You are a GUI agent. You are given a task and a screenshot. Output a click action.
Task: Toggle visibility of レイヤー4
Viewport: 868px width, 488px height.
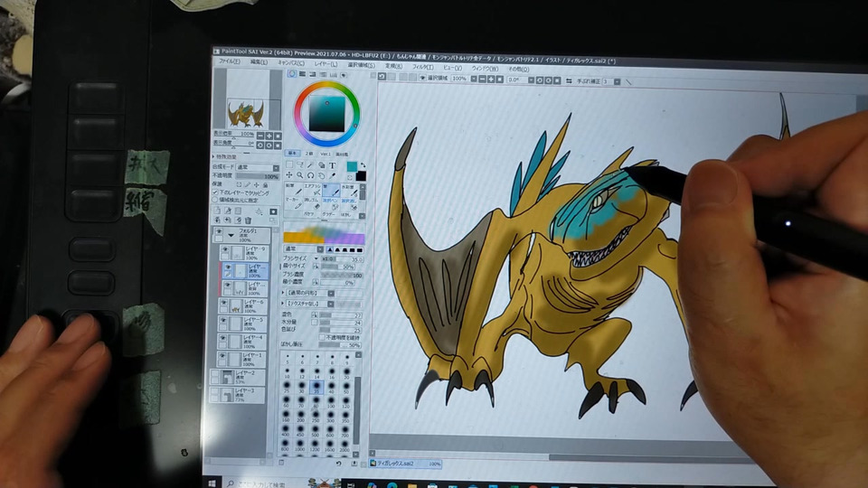(x=222, y=337)
